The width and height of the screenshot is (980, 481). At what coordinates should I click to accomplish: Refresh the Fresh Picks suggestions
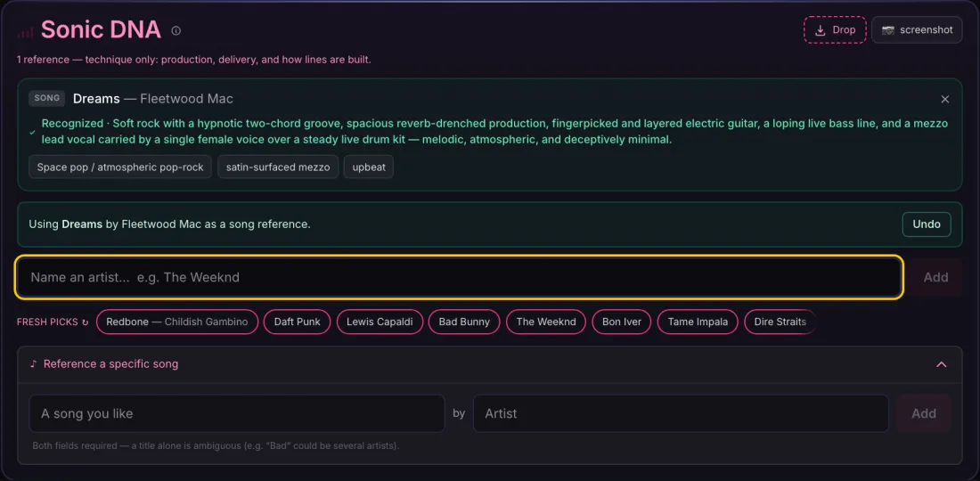tap(85, 322)
